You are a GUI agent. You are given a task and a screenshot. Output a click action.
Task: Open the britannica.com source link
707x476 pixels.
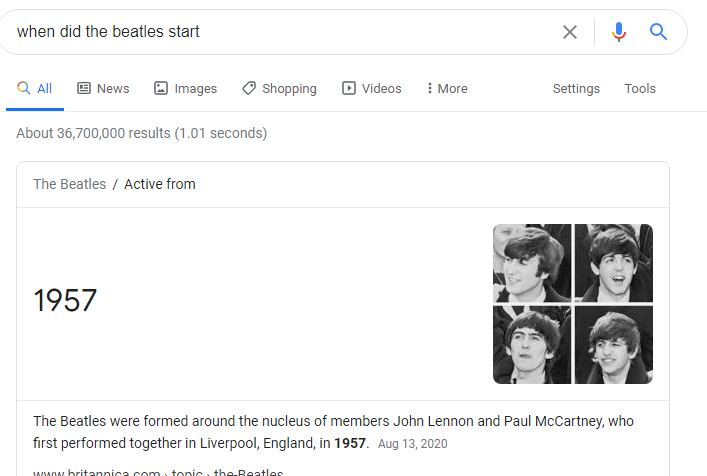point(158,472)
